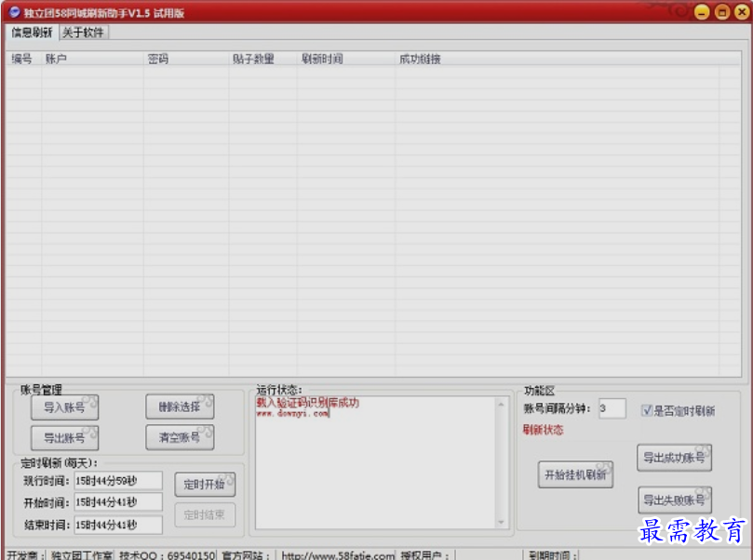Switch to the 信息刷新 tab
This screenshot has height=560, width=753.
[x=32, y=33]
